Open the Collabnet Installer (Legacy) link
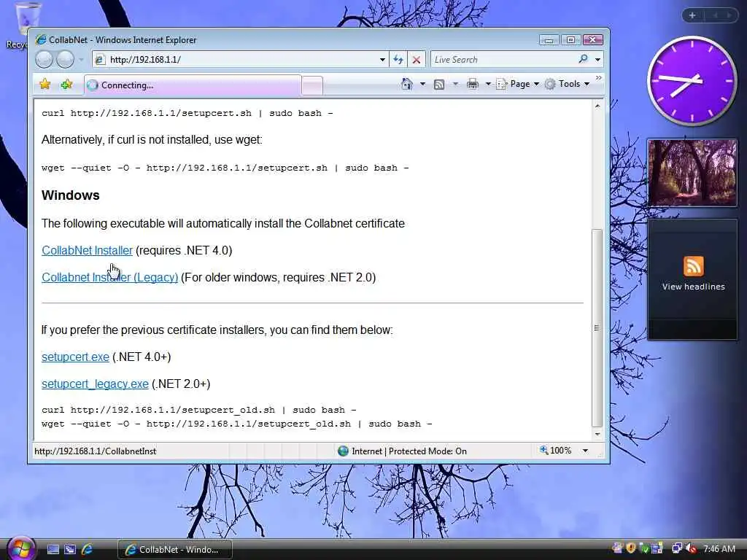Viewport: 747px width, 560px height. pyautogui.click(x=110, y=277)
